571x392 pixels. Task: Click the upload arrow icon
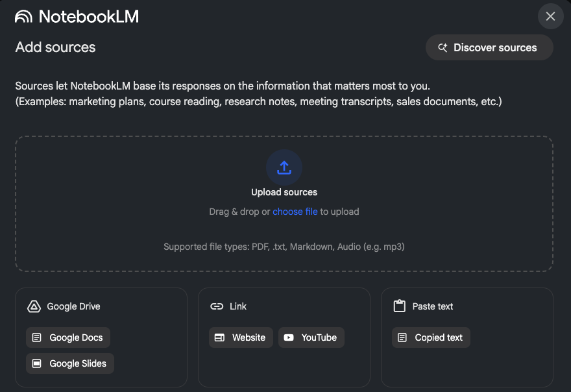coord(284,167)
